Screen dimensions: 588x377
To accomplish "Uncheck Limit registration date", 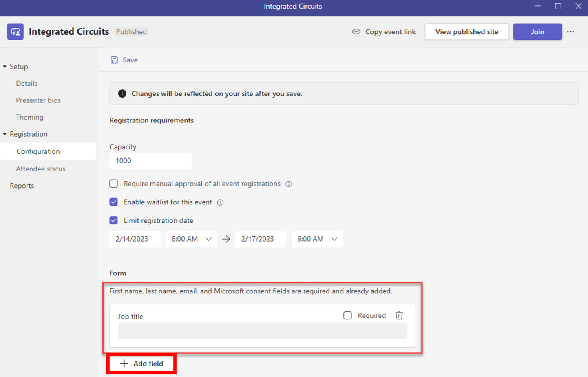I will [114, 220].
